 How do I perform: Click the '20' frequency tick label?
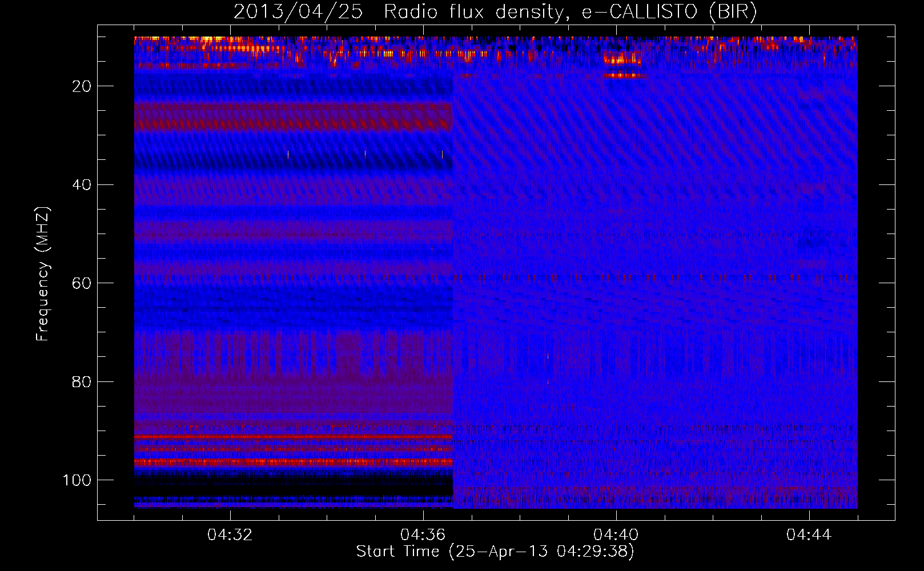point(82,86)
